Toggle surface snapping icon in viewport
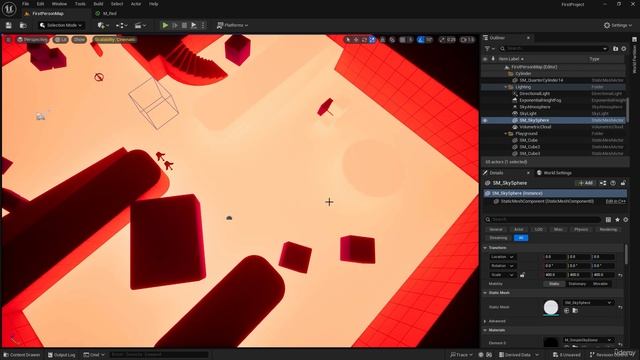Screen dimensions: 640x360 click(392, 40)
